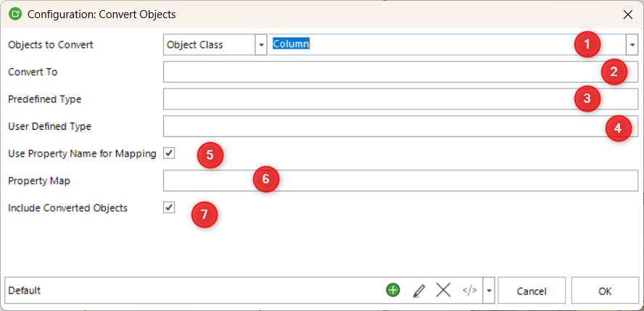The height and width of the screenshot is (311, 644).
Task: Click the red callout marker number 6
Action: (266, 180)
